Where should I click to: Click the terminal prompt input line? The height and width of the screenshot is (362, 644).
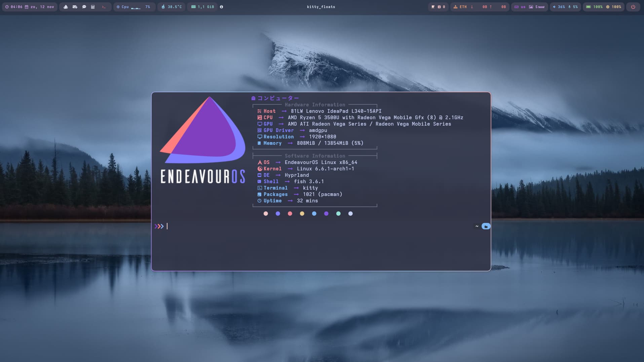[303, 226]
